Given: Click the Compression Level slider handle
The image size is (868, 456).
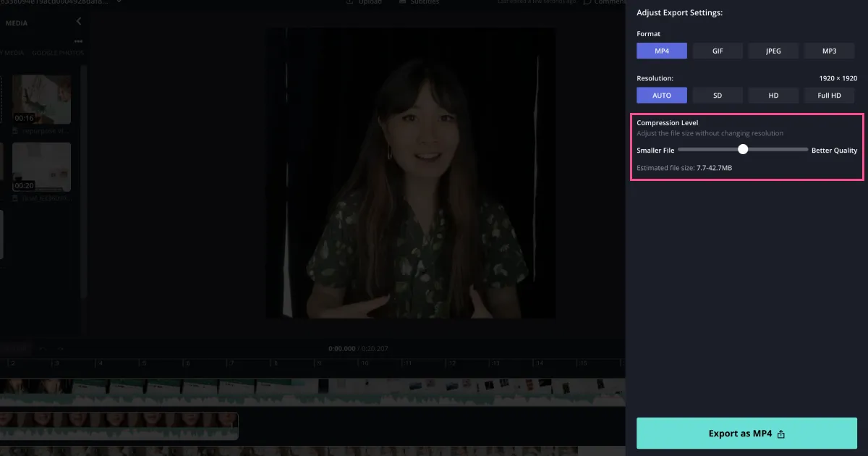Looking at the screenshot, I should coord(743,149).
